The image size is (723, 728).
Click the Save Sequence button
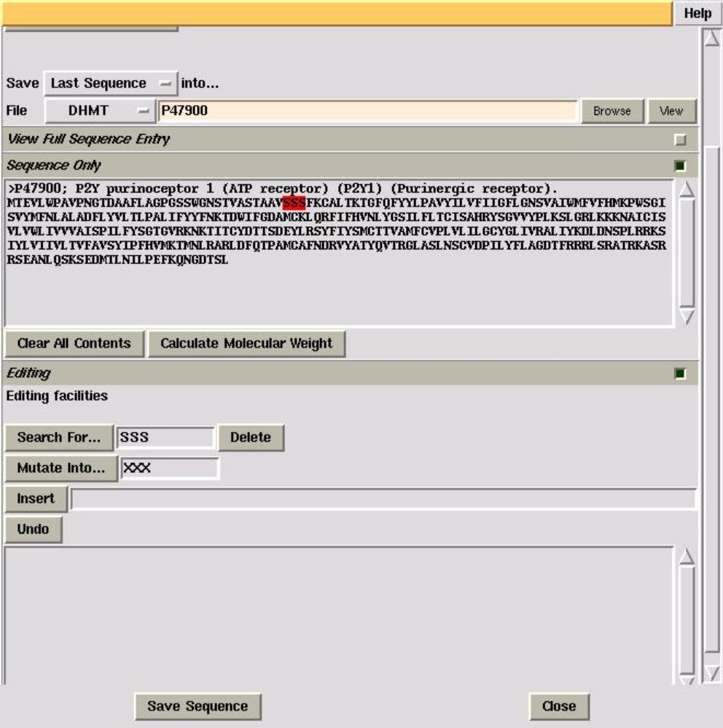198,706
